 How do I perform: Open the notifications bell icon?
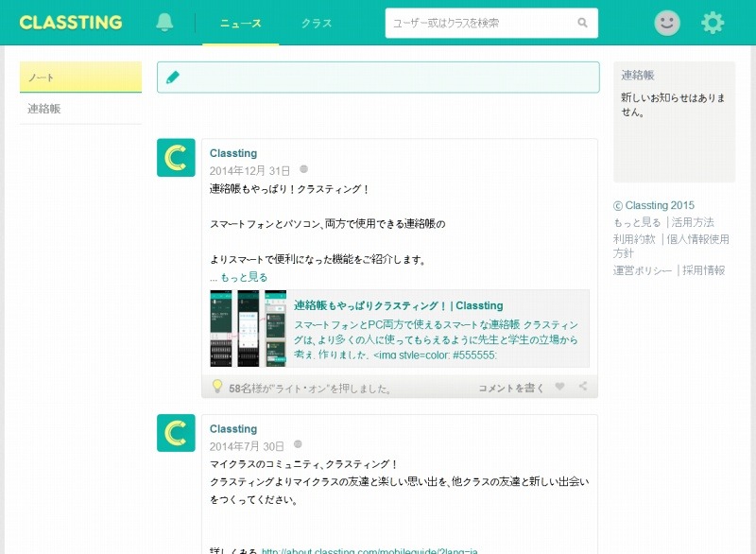coord(164,22)
